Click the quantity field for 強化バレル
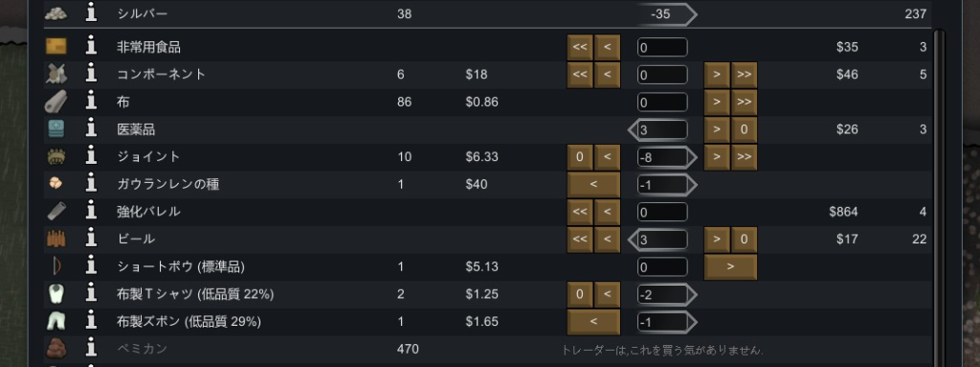Screen dimensions: 980x367 pyautogui.click(x=662, y=213)
